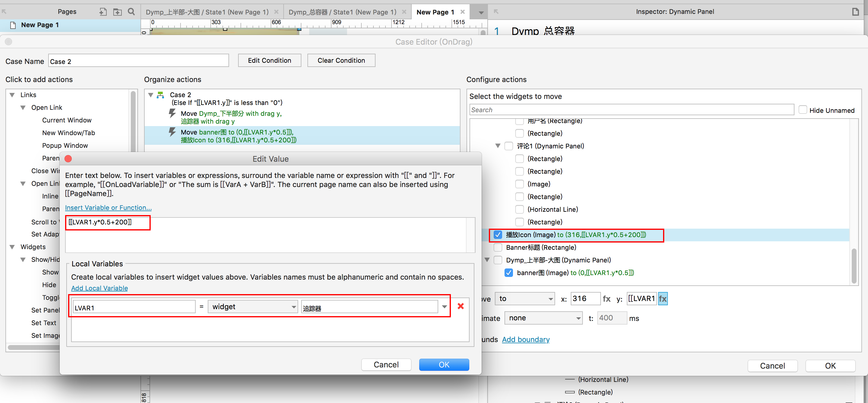Click the search magnifier in Pages panel
Screen dimensions: 868x403
click(131, 12)
